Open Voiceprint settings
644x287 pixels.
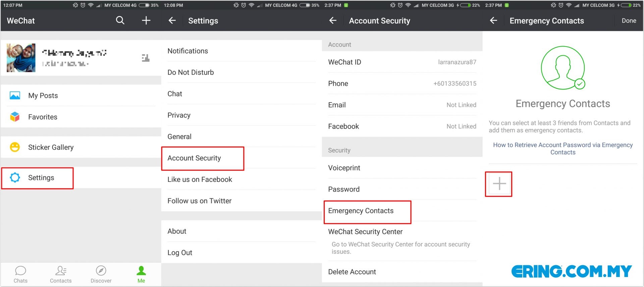tap(402, 168)
